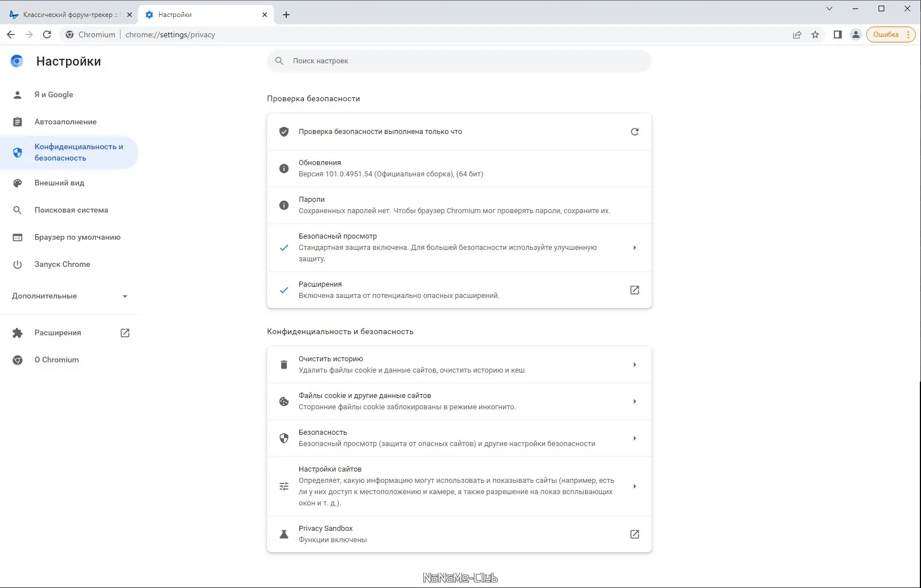Click the Ошибка button
This screenshot has width=921, height=588.
[886, 34]
